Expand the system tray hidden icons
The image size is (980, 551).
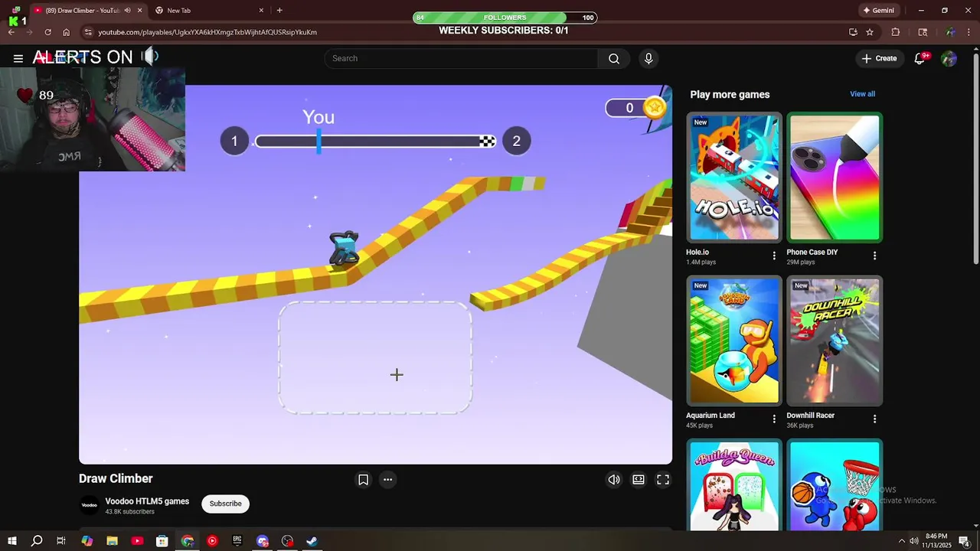901,541
